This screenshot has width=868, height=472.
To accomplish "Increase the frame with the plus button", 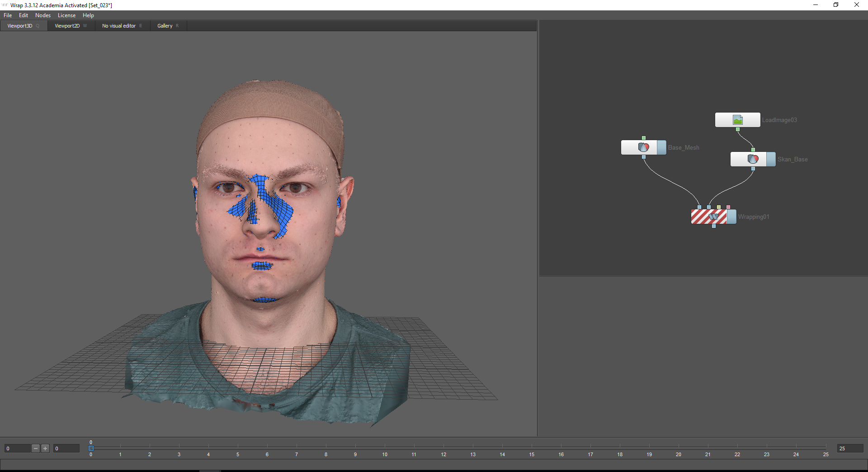I will [45, 448].
